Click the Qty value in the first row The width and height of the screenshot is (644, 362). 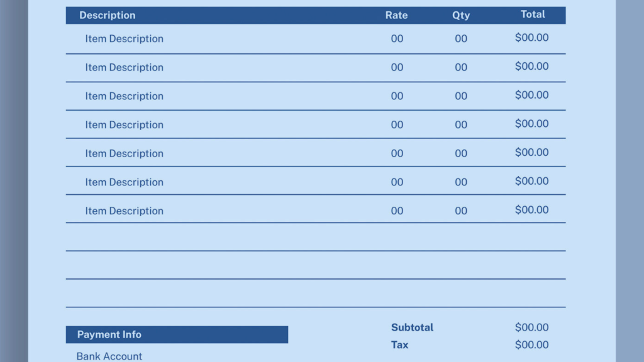coord(461,39)
